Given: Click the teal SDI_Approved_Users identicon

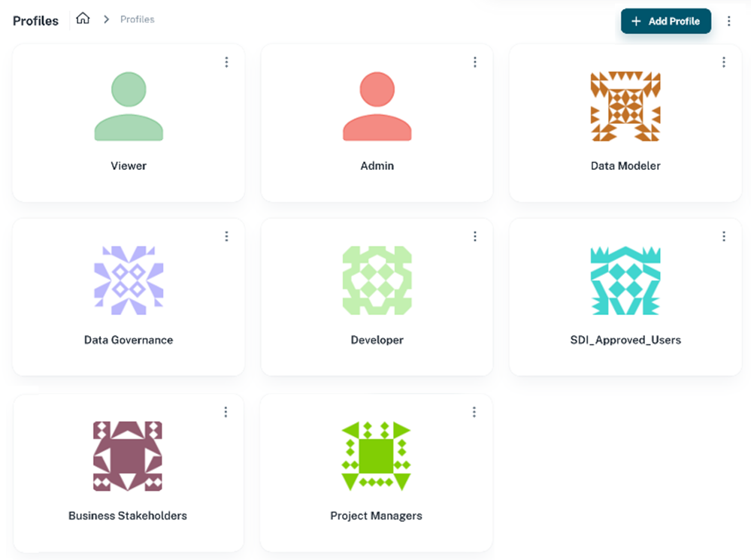Looking at the screenshot, I should click(625, 280).
